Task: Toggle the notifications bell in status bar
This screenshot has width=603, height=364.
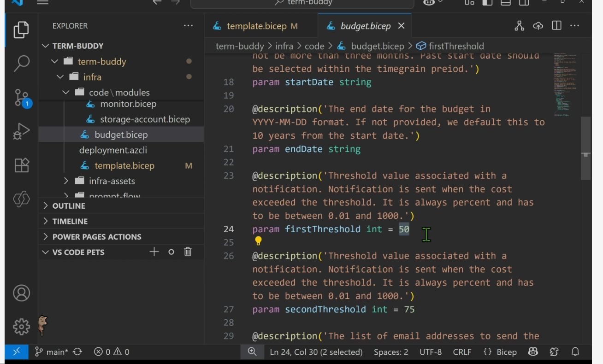Action: 575,352
